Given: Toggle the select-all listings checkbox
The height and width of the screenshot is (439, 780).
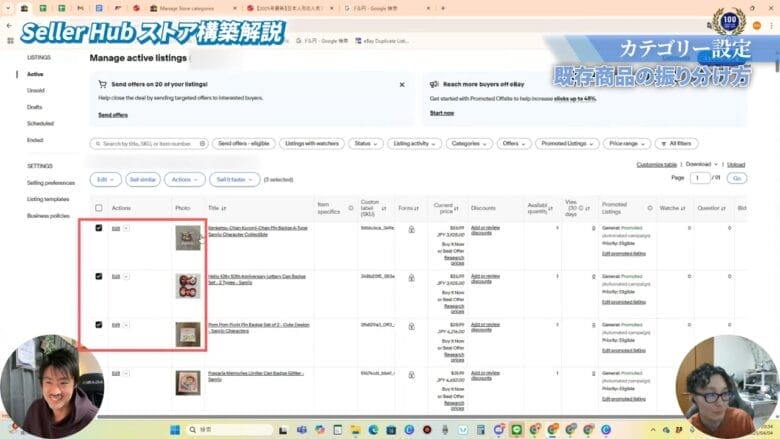Looking at the screenshot, I should 98,208.
